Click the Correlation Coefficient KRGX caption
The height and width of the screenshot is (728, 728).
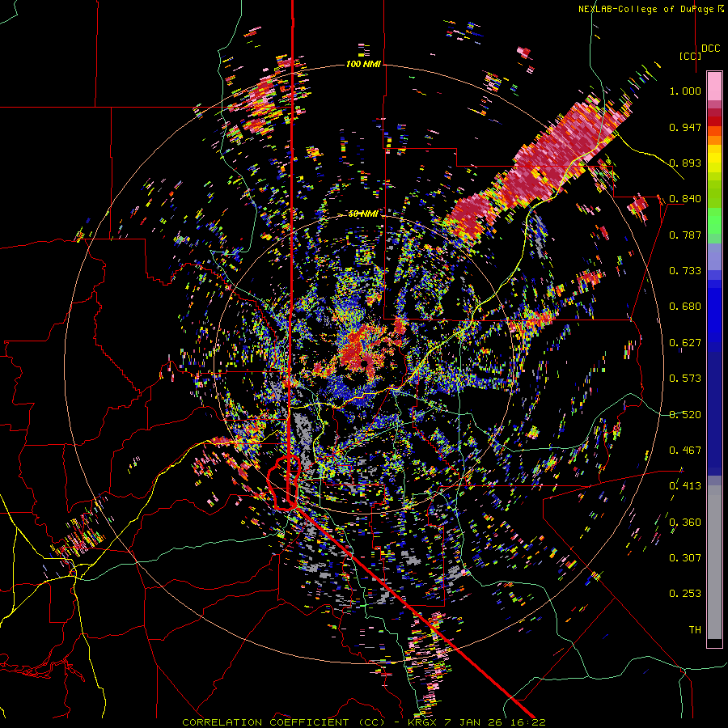[363, 722]
